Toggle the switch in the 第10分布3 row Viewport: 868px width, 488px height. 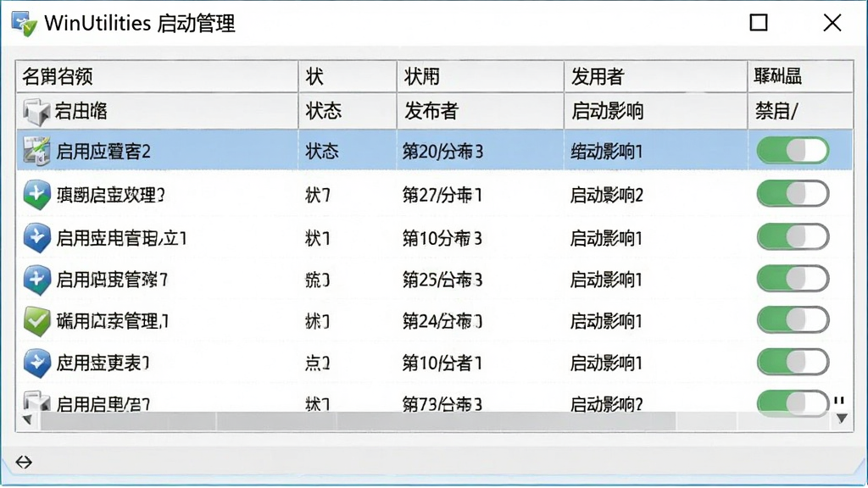click(x=793, y=237)
